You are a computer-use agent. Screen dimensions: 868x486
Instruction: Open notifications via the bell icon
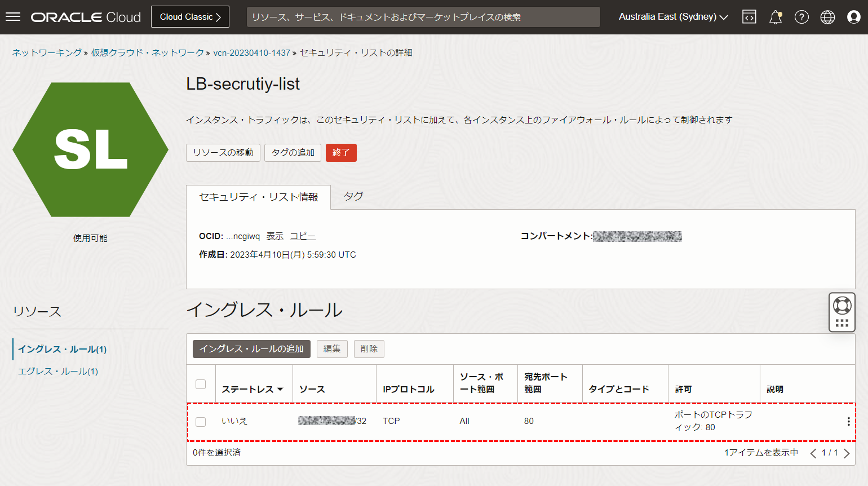[776, 17]
